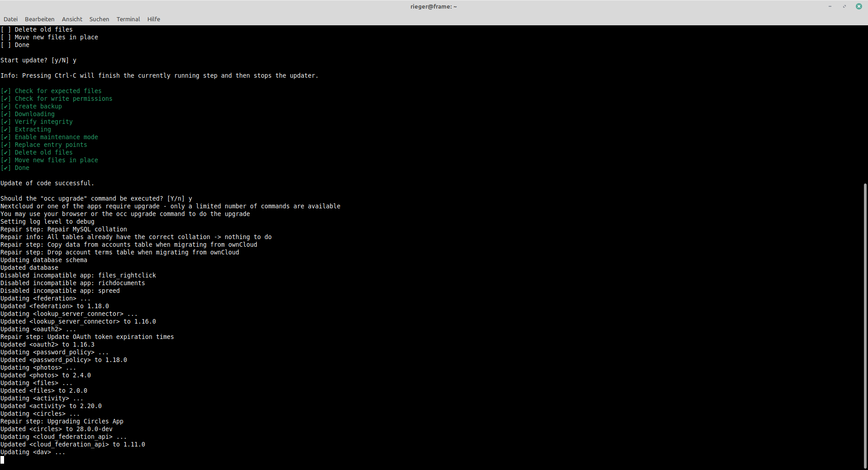Open the Datei menu
Viewport: 868px width, 470px height.
pyautogui.click(x=10, y=19)
